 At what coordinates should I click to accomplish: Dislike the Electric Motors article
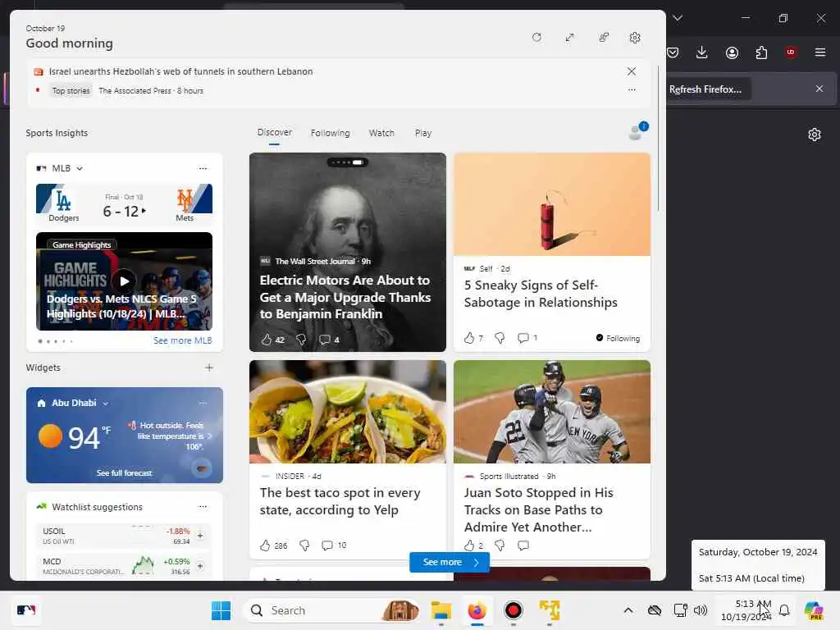coord(301,340)
